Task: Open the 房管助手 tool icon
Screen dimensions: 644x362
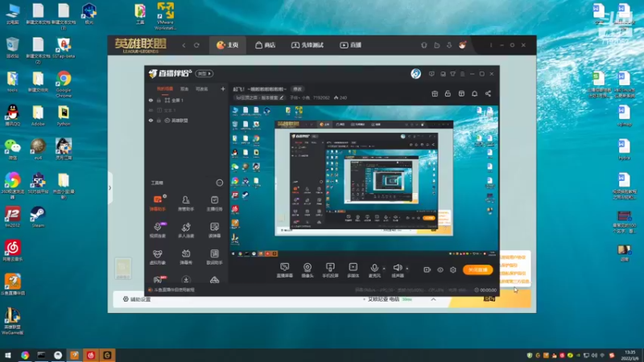Action: tap(186, 204)
